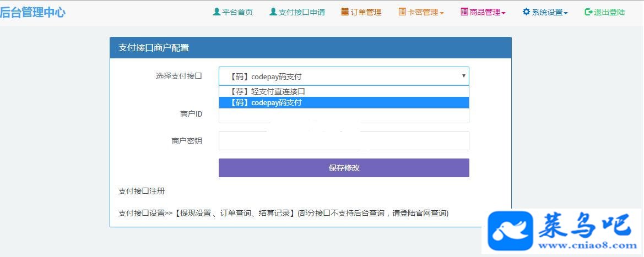Image resolution: width=644 pixels, height=257 pixels.
Task: Open the 订单管理 menu item
Action: tap(361, 12)
